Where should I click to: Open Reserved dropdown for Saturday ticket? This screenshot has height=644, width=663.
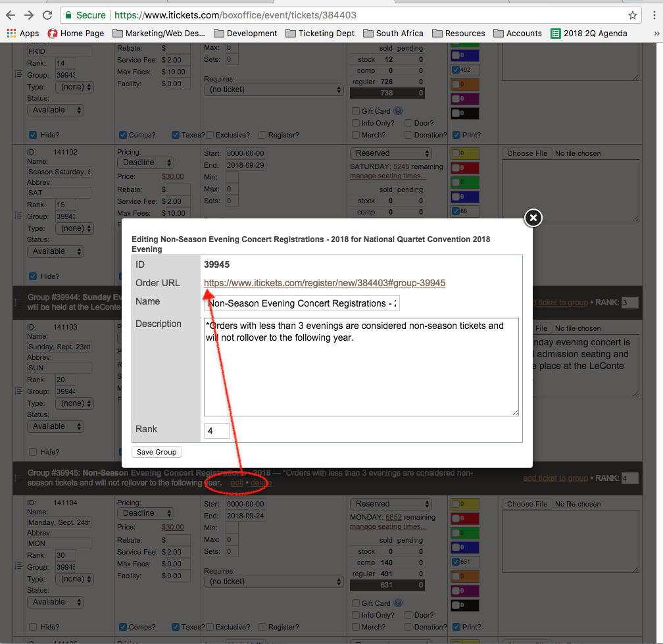(391, 153)
